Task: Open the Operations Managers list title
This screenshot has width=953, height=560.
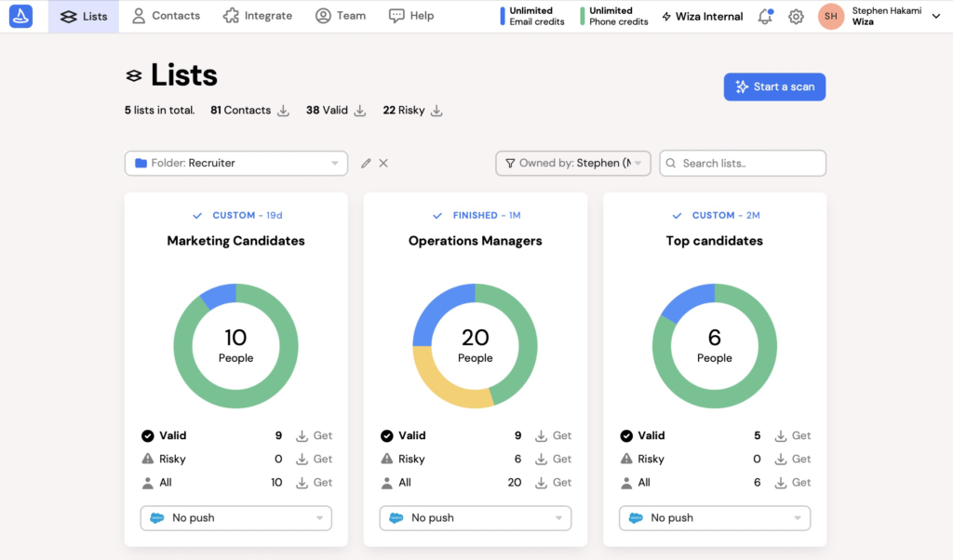Action: coord(476,241)
